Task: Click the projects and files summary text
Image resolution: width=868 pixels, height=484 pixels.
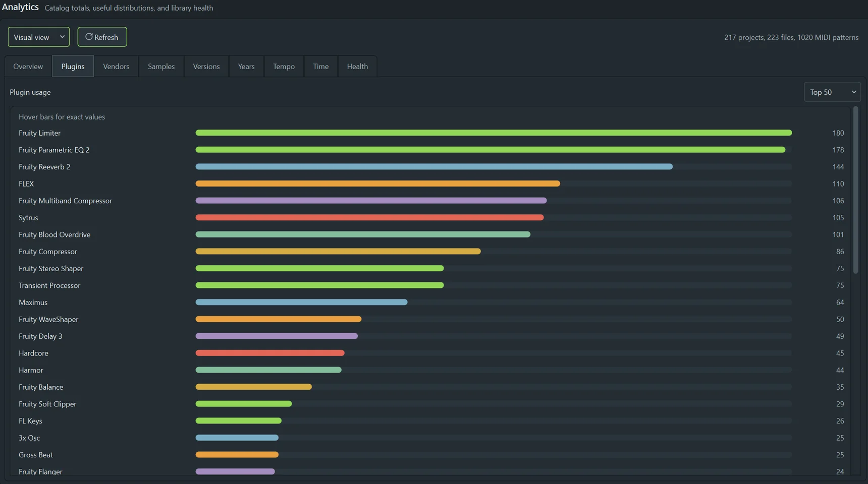Action: pyautogui.click(x=791, y=37)
